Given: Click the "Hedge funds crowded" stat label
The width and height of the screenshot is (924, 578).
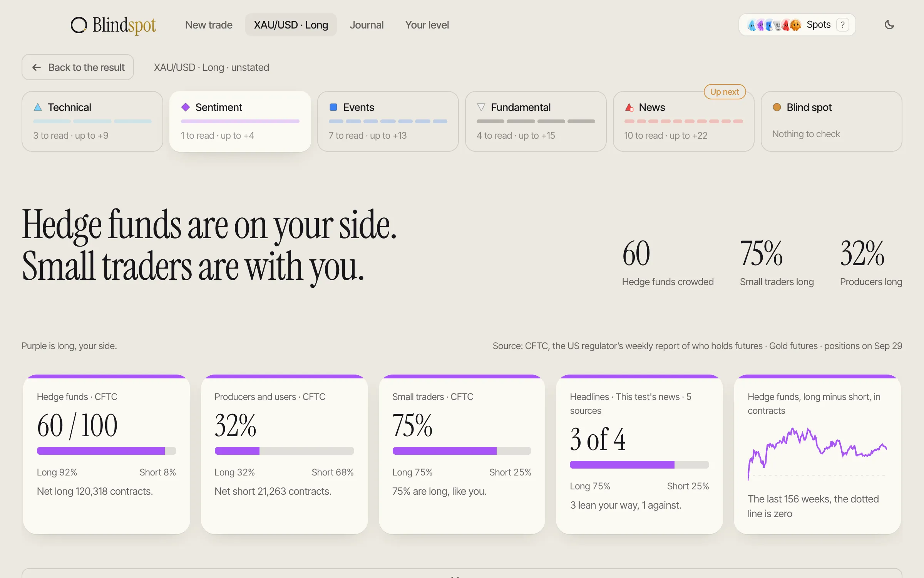Looking at the screenshot, I should point(668,282).
